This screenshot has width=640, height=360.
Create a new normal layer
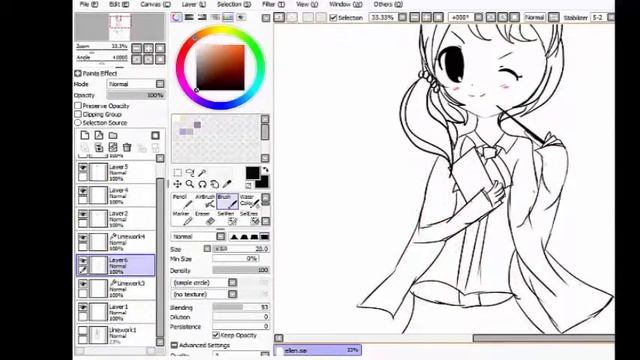[x=84, y=135]
